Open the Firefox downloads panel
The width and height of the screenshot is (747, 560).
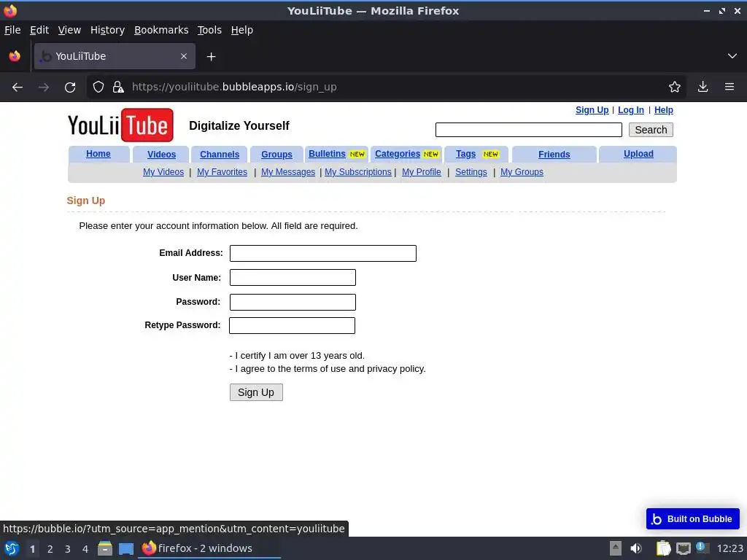[x=703, y=87]
